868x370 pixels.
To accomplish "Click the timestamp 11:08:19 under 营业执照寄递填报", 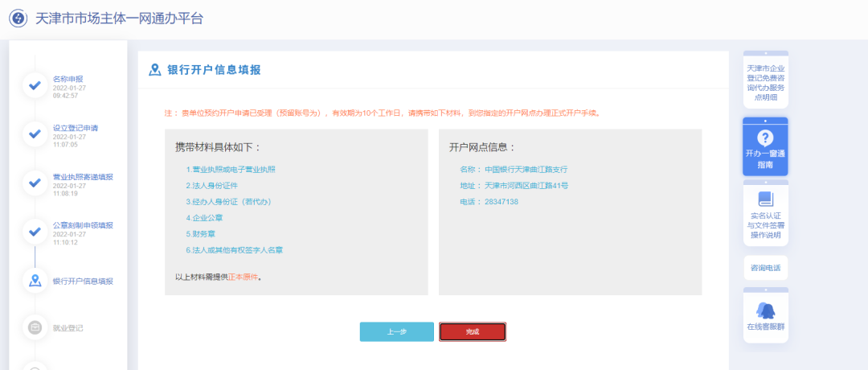I will coord(65,193).
